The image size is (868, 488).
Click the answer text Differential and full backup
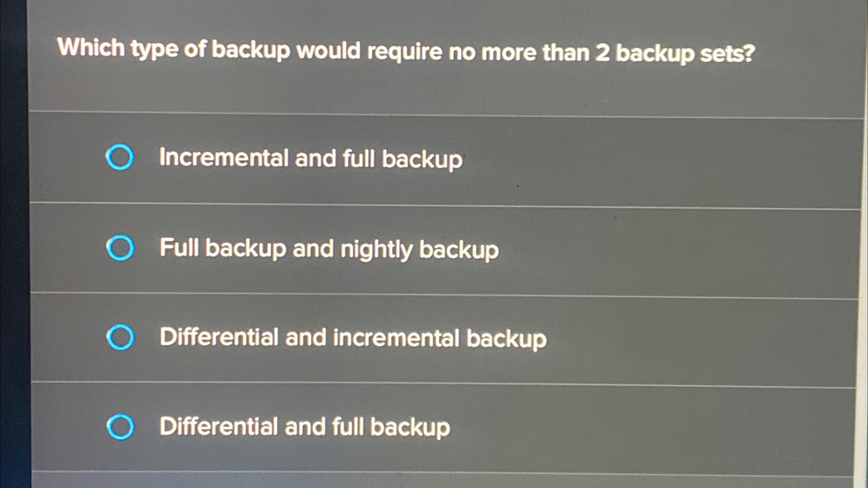tap(303, 427)
